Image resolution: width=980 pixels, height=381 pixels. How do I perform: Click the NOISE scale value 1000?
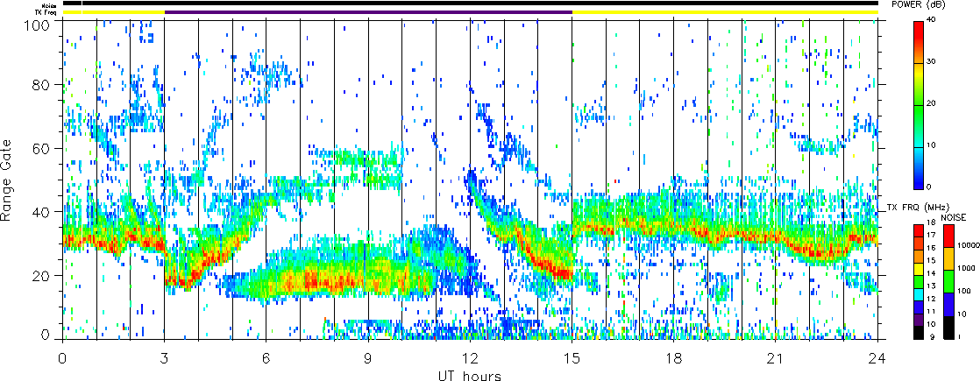tap(966, 269)
